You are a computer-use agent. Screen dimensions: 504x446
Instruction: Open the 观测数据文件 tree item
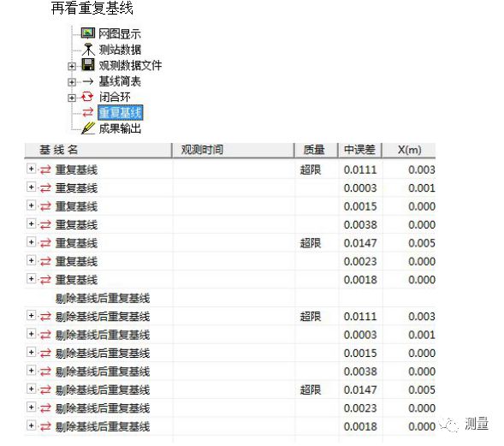pyautogui.click(x=130, y=65)
